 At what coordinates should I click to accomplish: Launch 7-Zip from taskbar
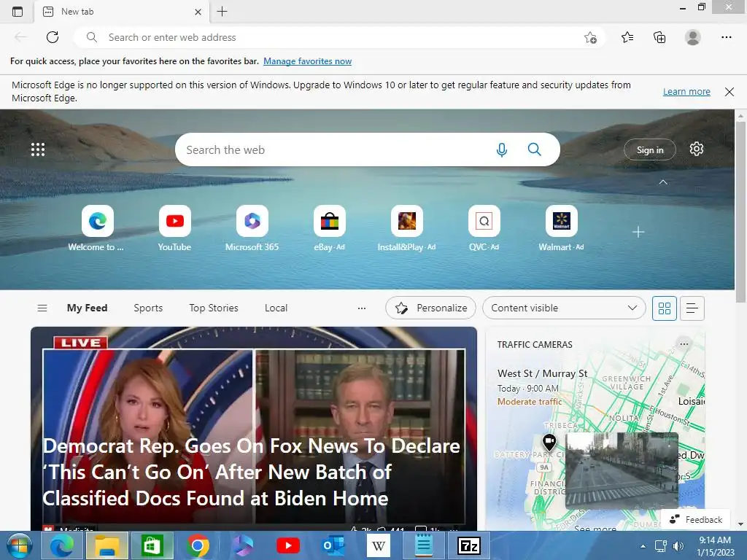pyautogui.click(x=469, y=545)
